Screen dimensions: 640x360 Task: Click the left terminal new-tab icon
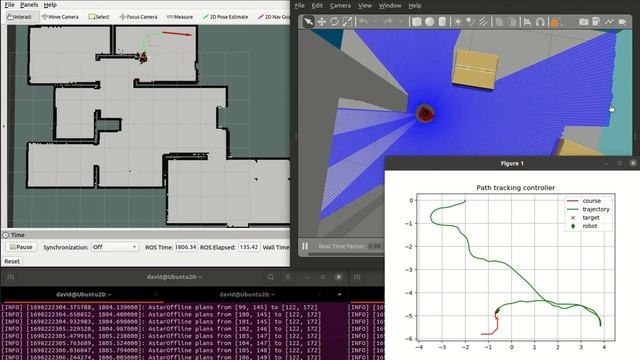tap(11, 277)
